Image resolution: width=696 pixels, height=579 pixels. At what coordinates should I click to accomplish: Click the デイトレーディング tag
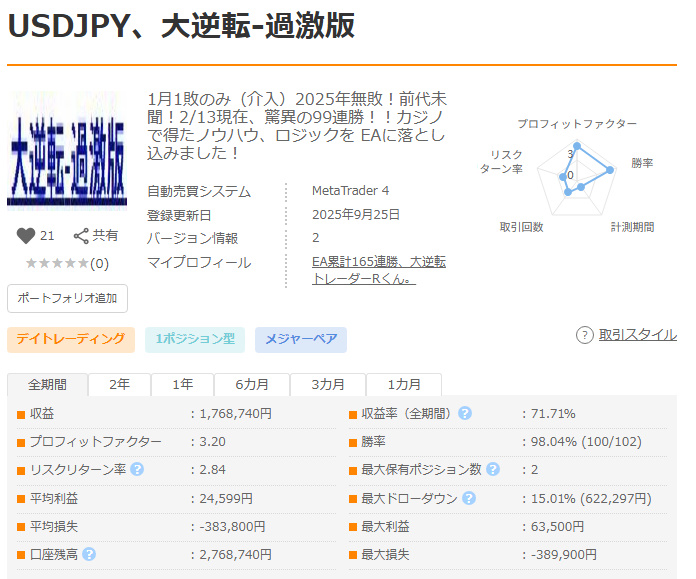[x=71, y=340]
